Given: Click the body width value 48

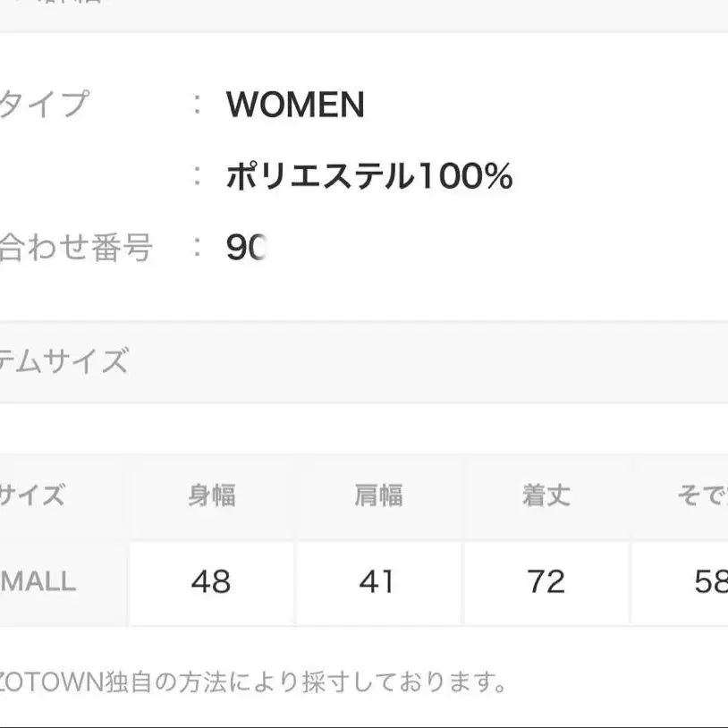Looking at the screenshot, I should coord(211,582).
